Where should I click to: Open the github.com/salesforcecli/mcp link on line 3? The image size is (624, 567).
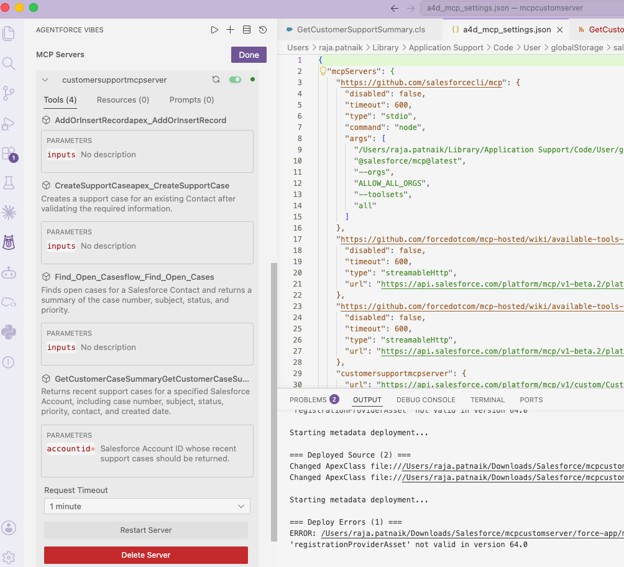tap(421, 82)
